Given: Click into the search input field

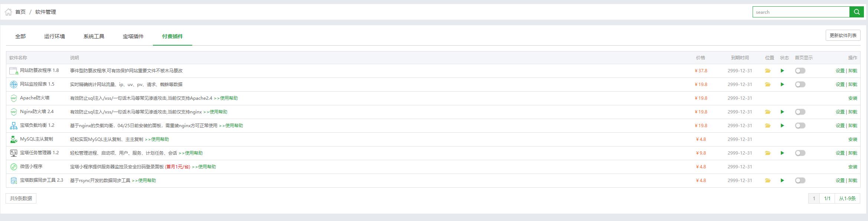Looking at the screenshot, I should (x=800, y=12).
